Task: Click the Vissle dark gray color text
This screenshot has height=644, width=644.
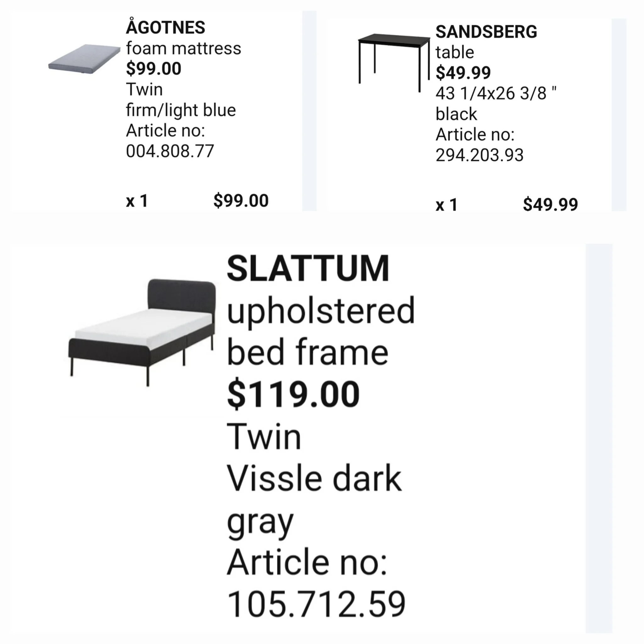Action: point(314,499)
